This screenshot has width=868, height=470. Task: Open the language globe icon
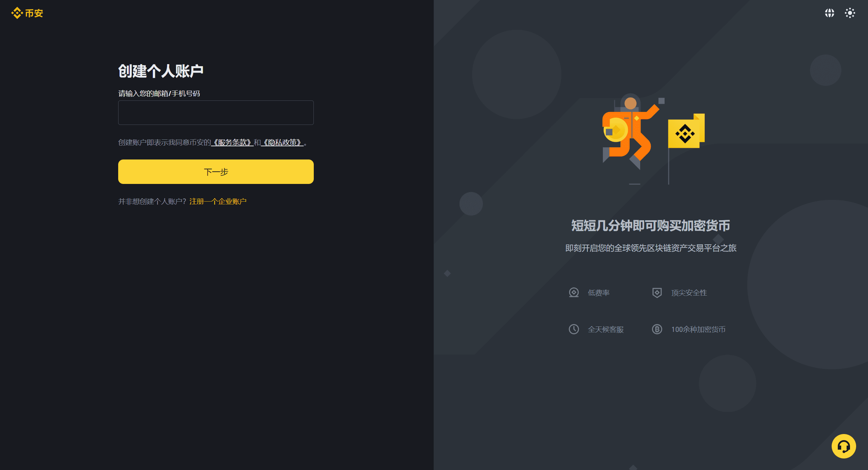coord(829,13)
